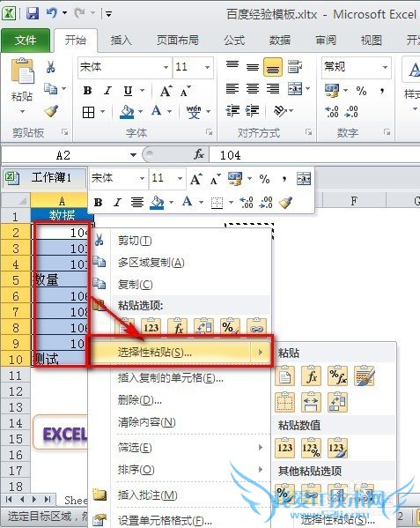Toggle Italic in the ribbon Font group
420x528 pixels.
click(107, 91)
